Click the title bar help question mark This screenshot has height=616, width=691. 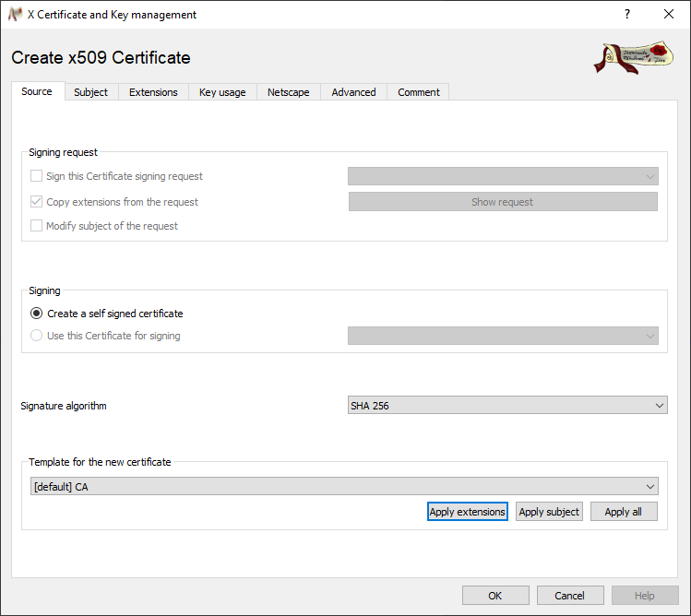(627, 15)
